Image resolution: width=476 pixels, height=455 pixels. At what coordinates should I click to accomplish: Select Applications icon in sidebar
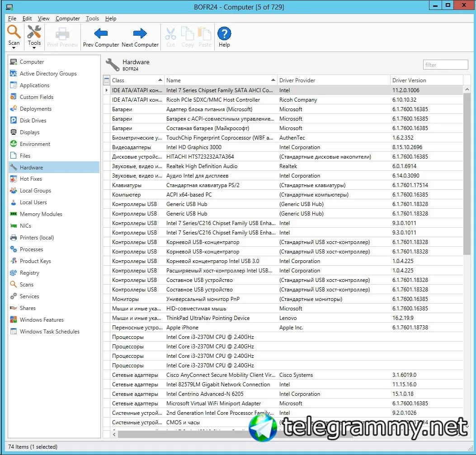[14, 85]
